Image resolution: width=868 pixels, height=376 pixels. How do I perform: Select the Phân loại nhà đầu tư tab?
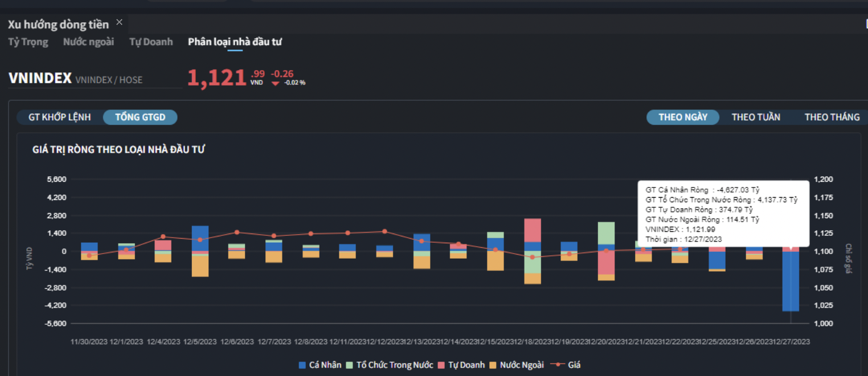(235, 42)
